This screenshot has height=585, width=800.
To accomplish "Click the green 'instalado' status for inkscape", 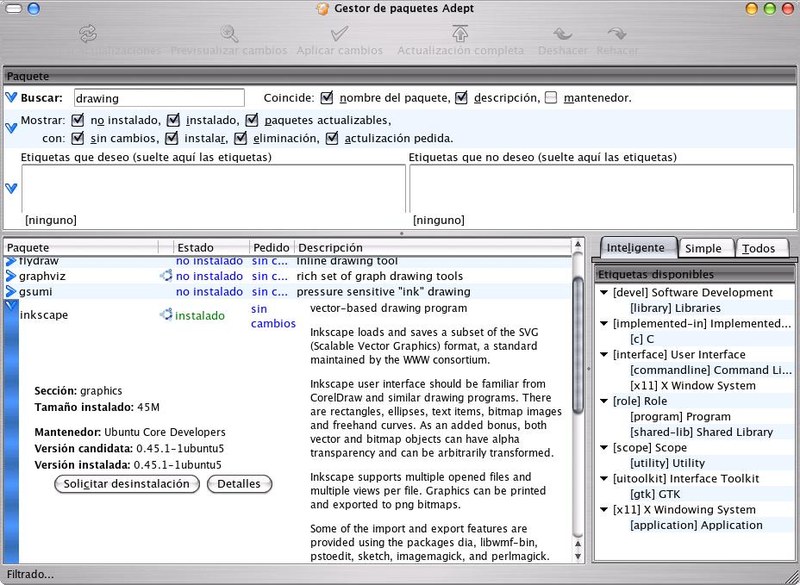I will pos(199,316).
